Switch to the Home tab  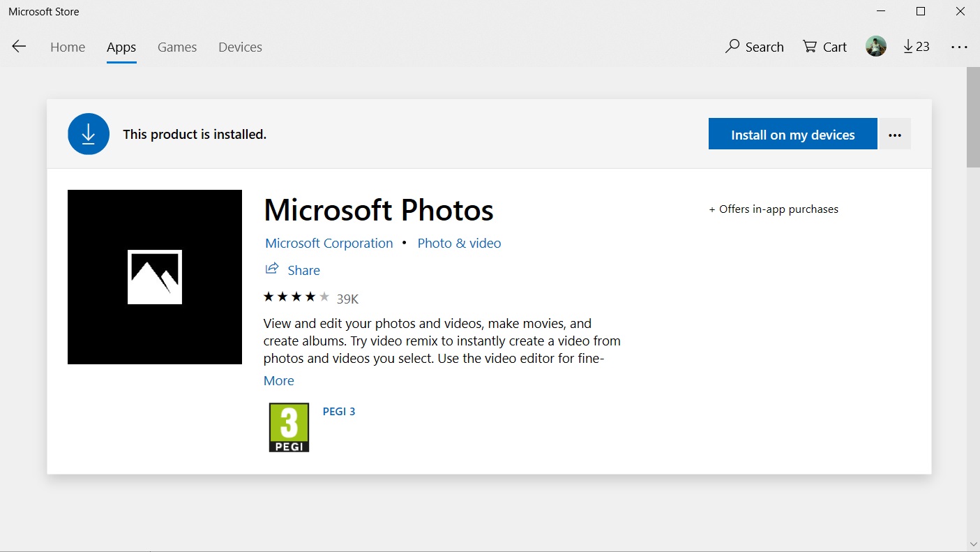point(68,47)
